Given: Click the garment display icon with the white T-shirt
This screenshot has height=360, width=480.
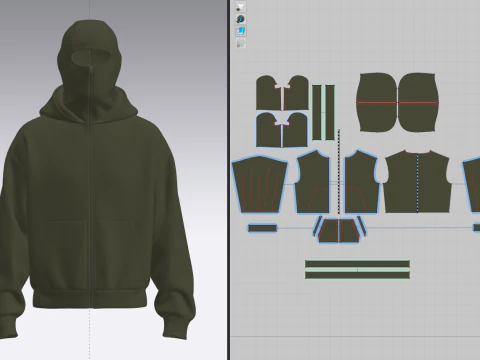Looking at the screenshot, I should tap(241, 7).
